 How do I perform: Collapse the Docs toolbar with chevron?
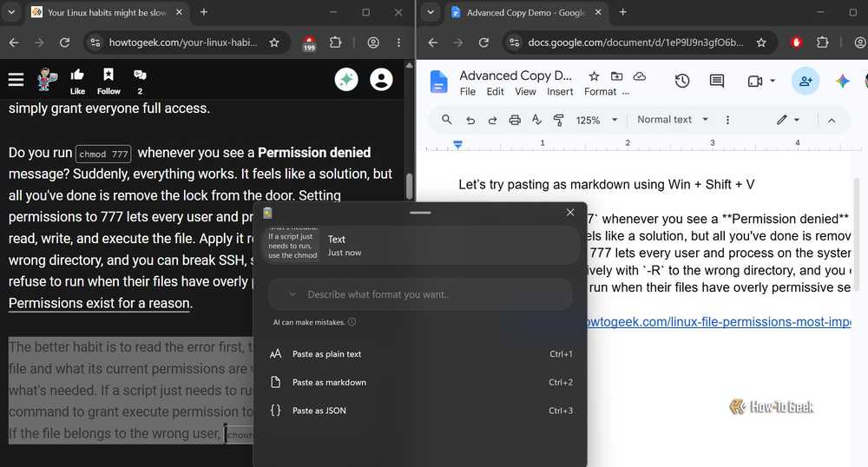pyautogui.click(x=832, y=120)
